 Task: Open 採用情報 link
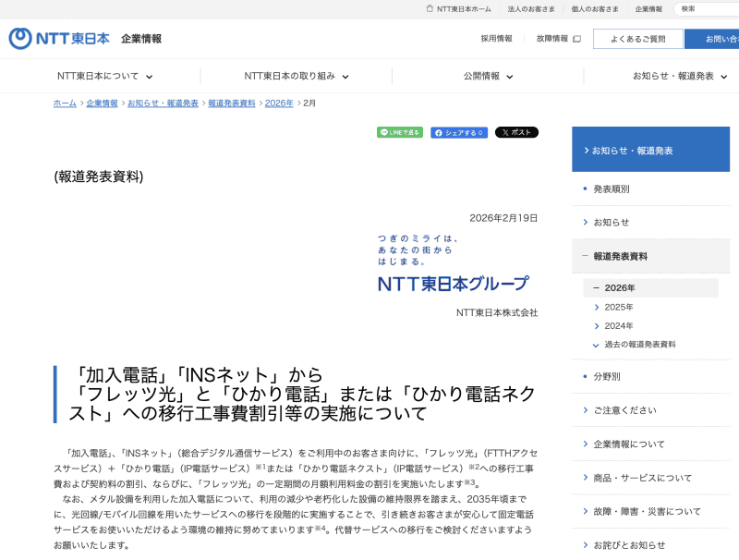coord(496,39)
